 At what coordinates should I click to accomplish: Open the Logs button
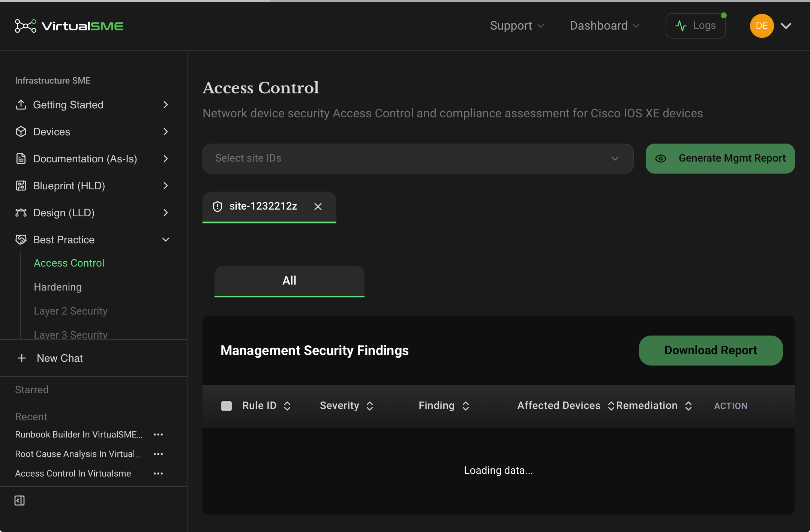pyautogui.click(x=696, y=26)
